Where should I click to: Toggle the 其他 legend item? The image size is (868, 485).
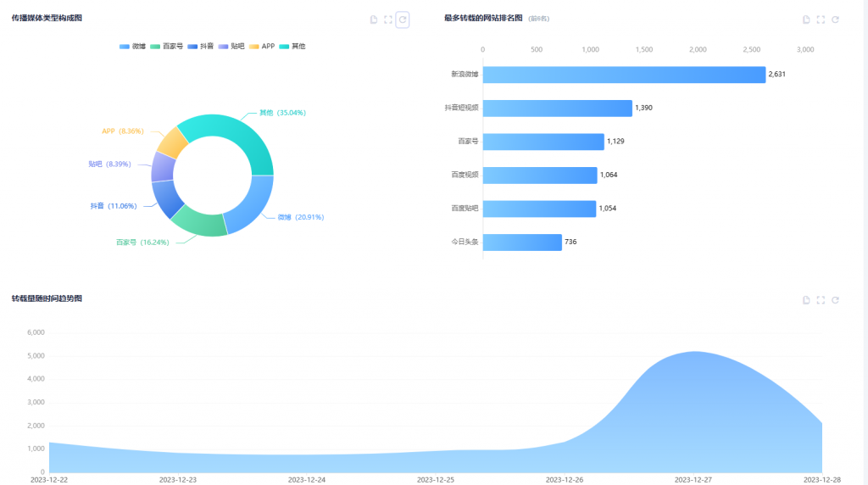(x=292, y=47)
